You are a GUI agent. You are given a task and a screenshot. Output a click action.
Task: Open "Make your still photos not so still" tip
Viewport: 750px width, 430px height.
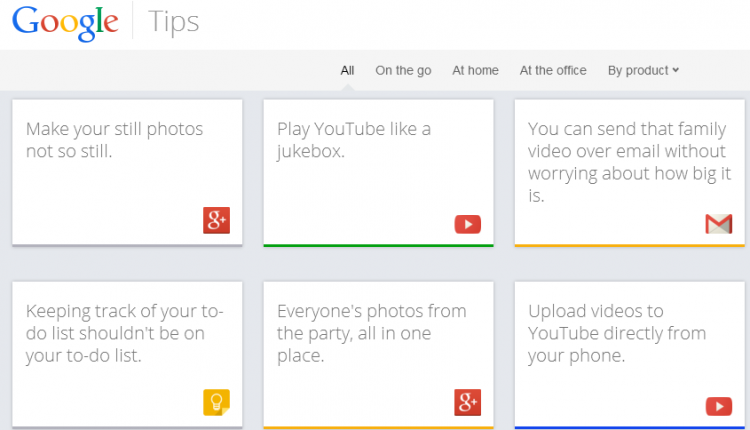(114, 141)
